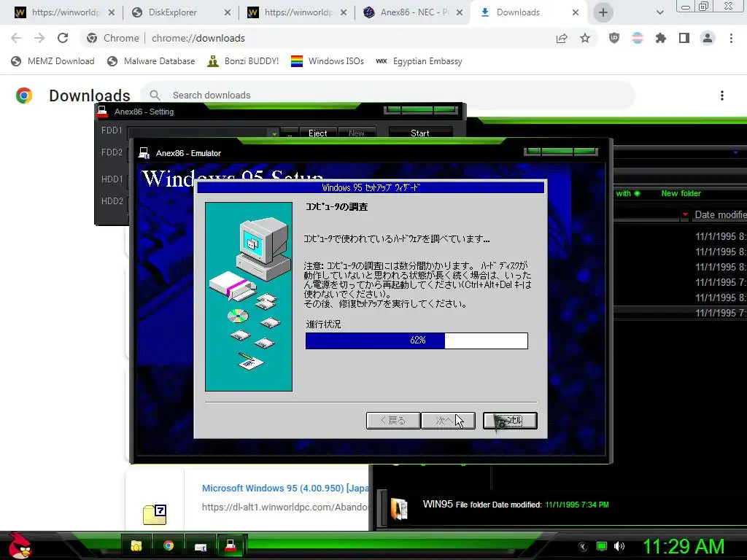Click the Cancel button in the setup wizard
This screenshot has width=747, height=560.
510,421
